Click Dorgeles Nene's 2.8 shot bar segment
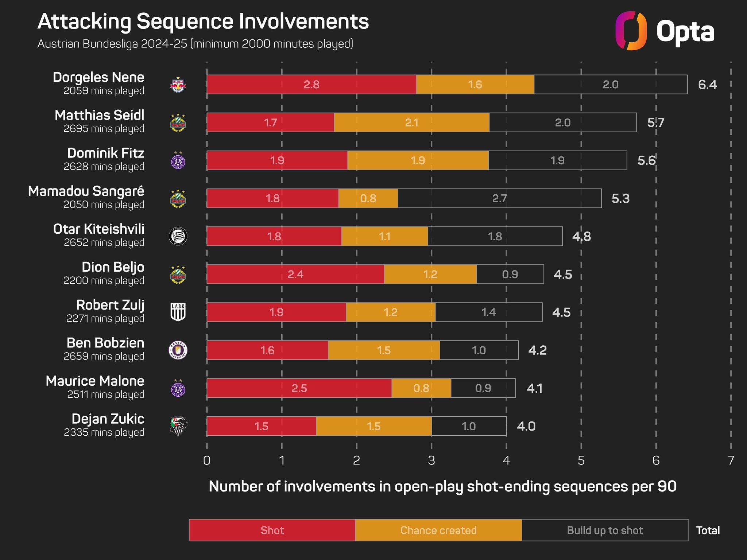 311,85
